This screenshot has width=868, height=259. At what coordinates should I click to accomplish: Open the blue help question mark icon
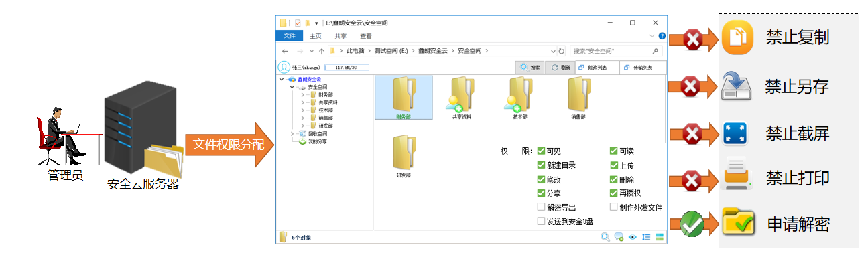[662, 36]
